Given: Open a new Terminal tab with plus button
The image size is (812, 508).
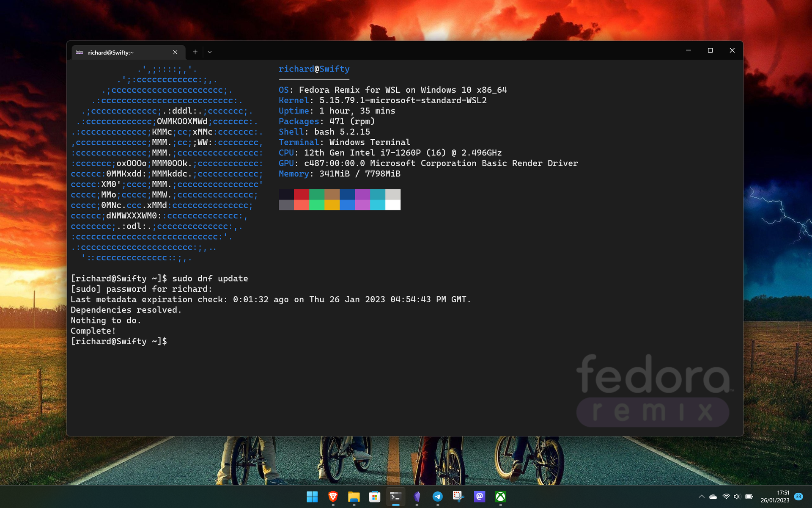Looking at the screenshot, I should (x=195, y=52).
